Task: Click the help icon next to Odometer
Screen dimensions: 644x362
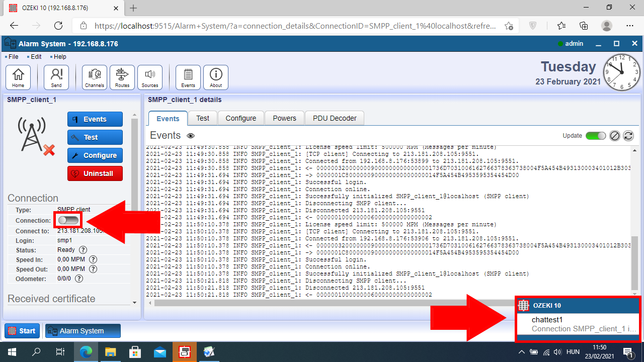Action: click(78, 279)
